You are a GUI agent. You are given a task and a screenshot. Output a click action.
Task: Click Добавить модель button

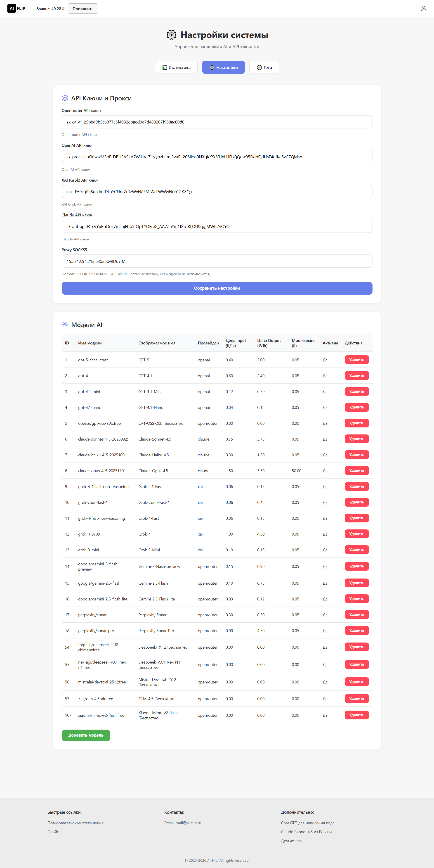point(86,735)
